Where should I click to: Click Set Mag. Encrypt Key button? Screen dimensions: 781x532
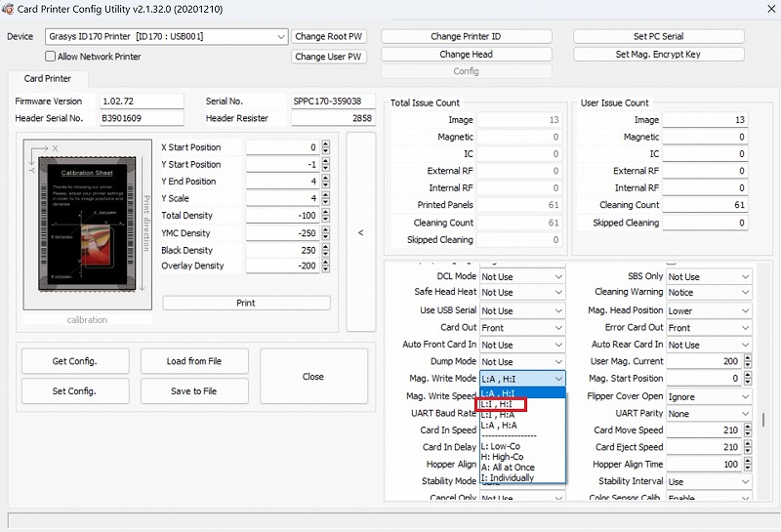tap(658, 54)
